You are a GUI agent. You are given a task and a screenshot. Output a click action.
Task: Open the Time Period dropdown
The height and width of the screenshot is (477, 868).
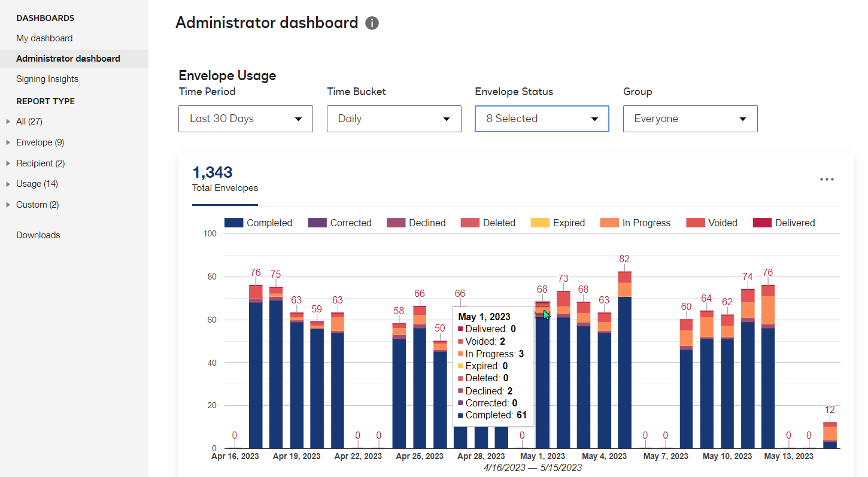pos(245,119)
